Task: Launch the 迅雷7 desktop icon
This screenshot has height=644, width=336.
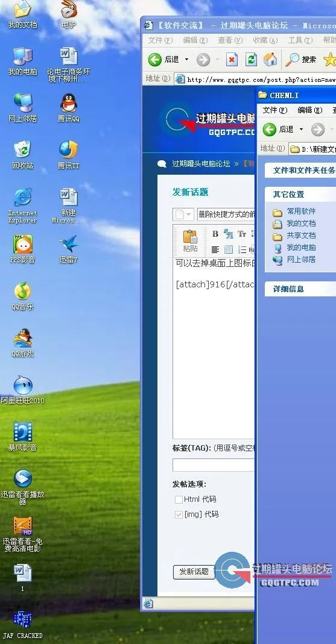Action: click(68, 249)
